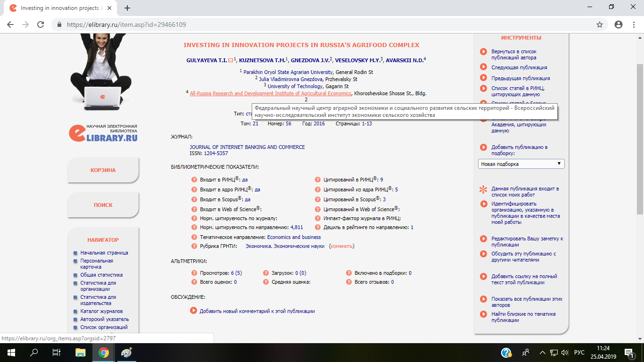The image size is (644, 362).
Task: Click the arrow icon beside 'Редактировать Вашу заметку'
Action: click(483, 239)
